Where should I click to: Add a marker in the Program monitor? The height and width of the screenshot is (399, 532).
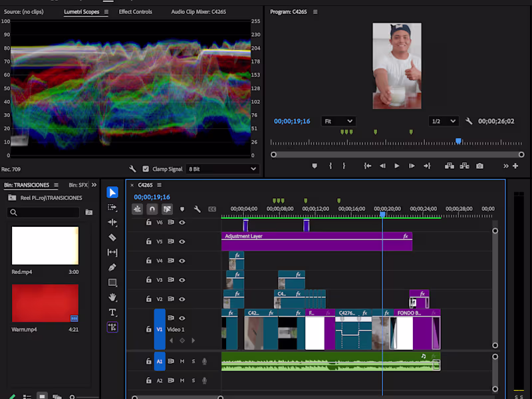(x=315, y=167)
